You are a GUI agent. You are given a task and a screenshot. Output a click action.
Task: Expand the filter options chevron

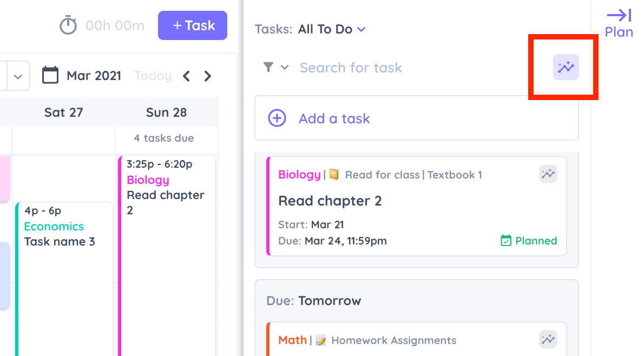click(x=285, y=67)
